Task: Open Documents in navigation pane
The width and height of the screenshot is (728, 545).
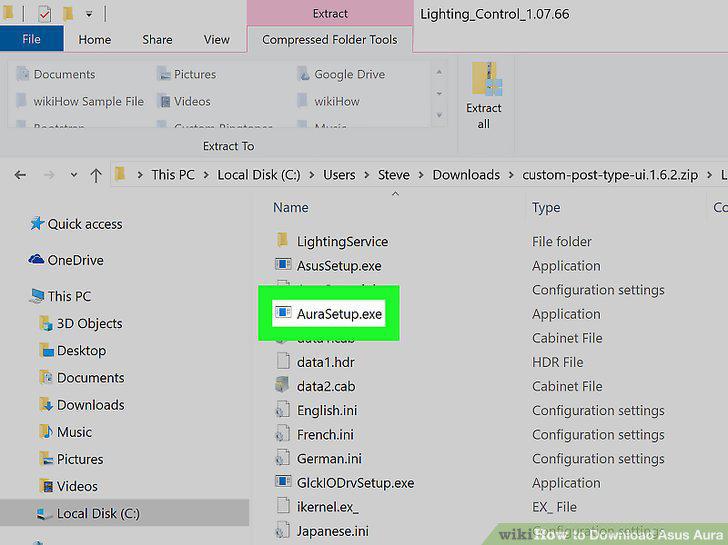Action: pyautogui.click(x=82, y=378)
